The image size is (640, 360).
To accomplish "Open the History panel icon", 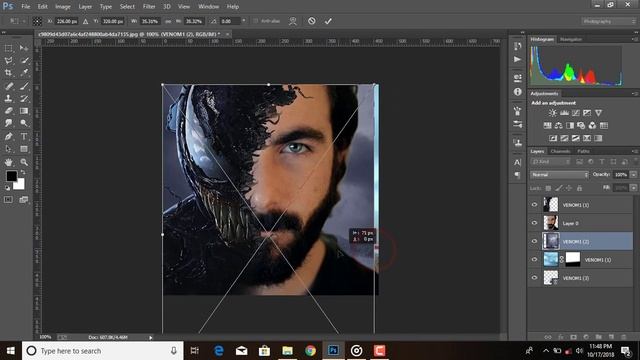I will 518,46.
